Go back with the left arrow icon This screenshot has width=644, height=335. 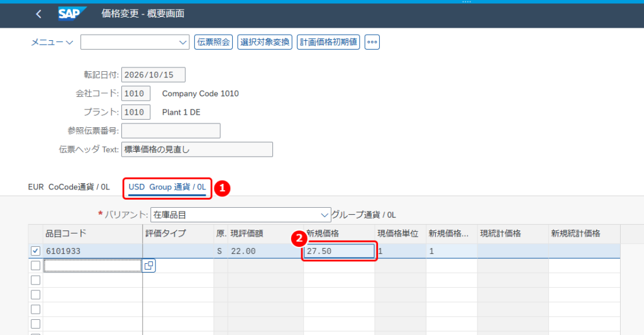(x=38, y=14)
